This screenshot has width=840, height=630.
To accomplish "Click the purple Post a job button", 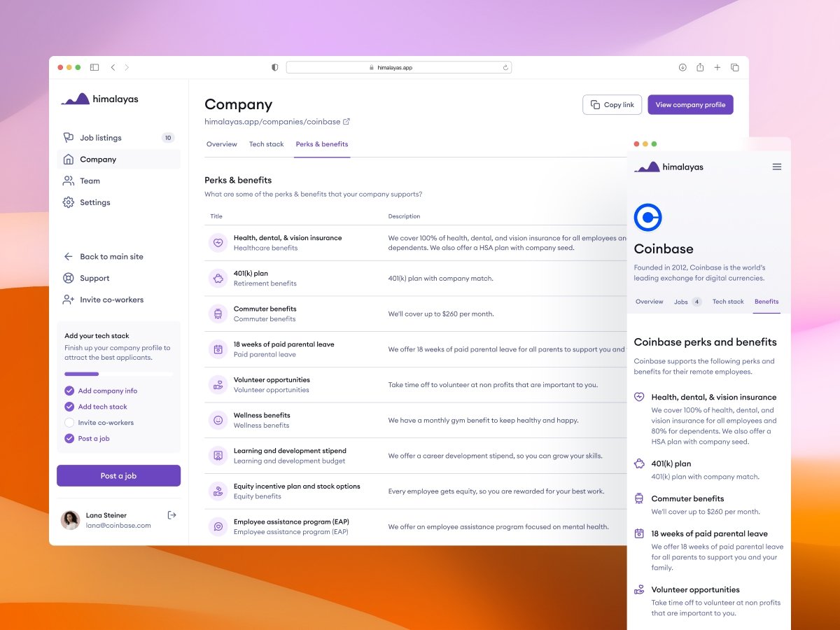I will (x=118, y=476).
